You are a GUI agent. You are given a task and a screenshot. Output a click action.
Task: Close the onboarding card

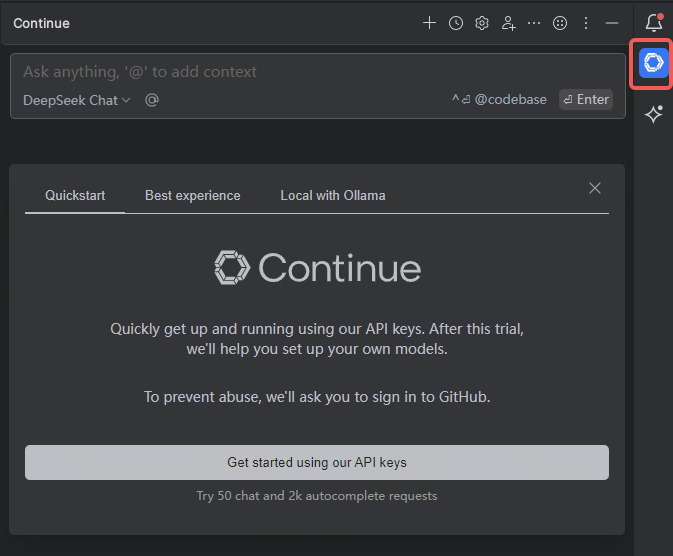595,188
